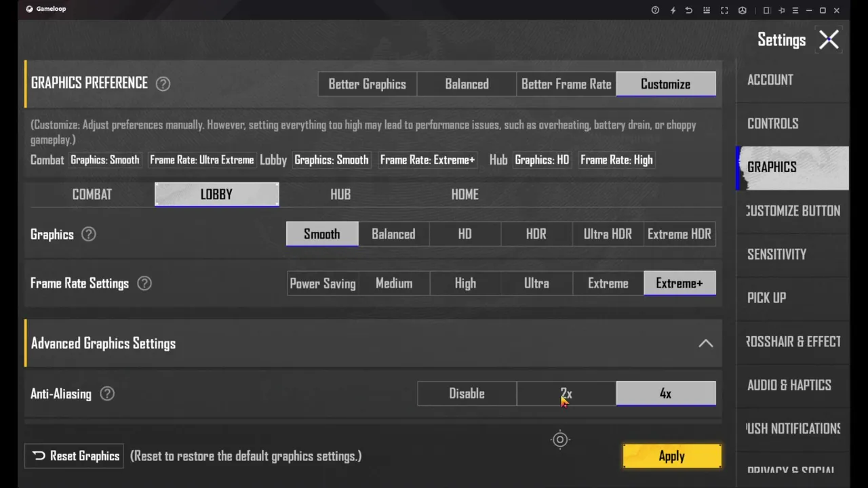Select Better Frame Rate preference
Image resolution: width=868 pixels, height=488 pixels.
click(x=566, y=84)
